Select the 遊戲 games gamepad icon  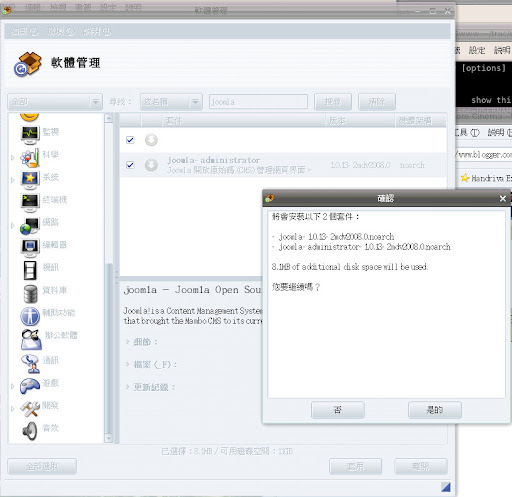(x=30, y=386)
